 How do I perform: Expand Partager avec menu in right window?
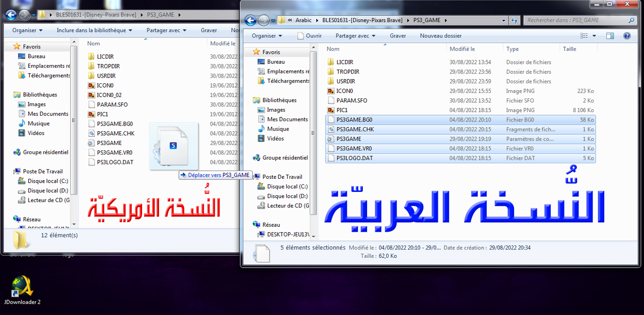355,36
